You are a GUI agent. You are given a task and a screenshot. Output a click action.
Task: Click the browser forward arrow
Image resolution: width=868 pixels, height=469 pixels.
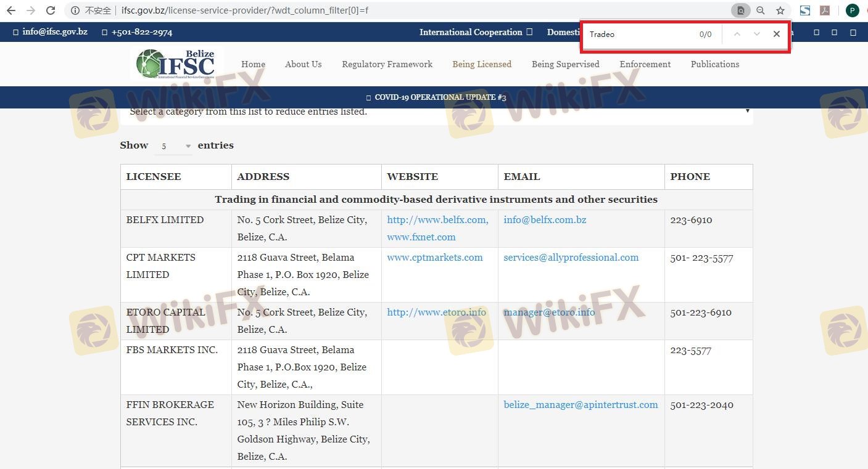coord(31,10)
